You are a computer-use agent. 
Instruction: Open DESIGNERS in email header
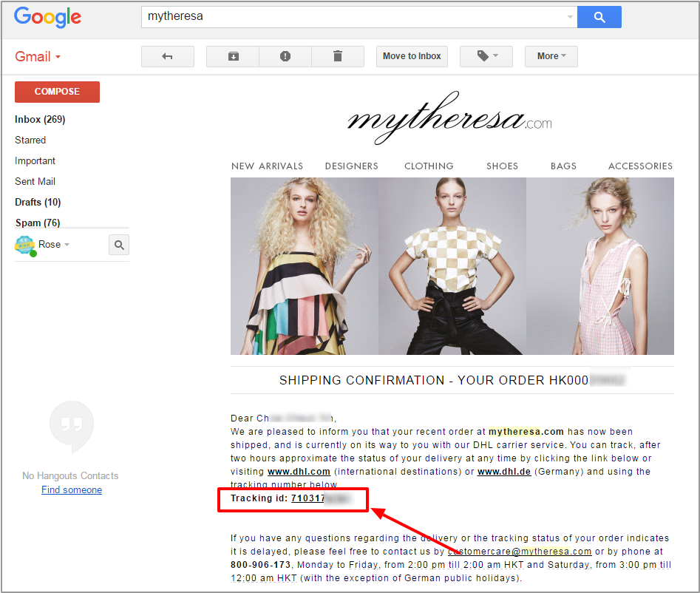(x=351, y=166)
